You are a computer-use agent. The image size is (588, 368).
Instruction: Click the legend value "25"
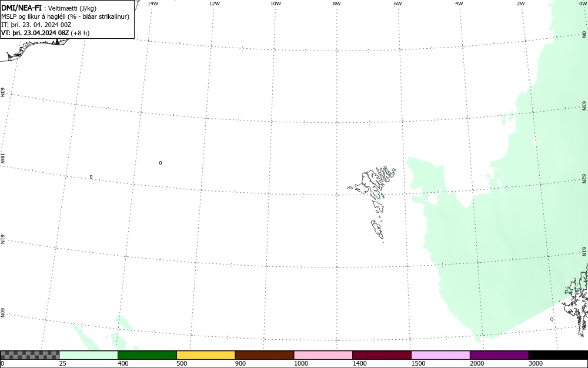pos(63,363)
